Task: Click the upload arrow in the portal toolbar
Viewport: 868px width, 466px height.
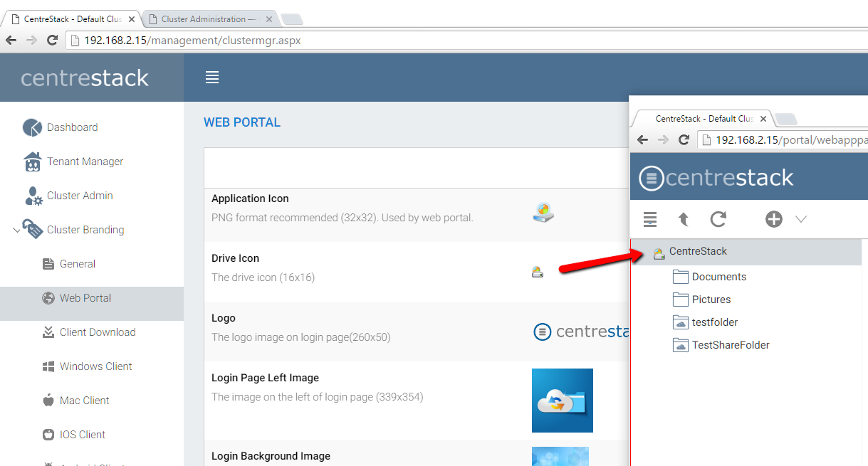Action: click(x=683, y=219)
